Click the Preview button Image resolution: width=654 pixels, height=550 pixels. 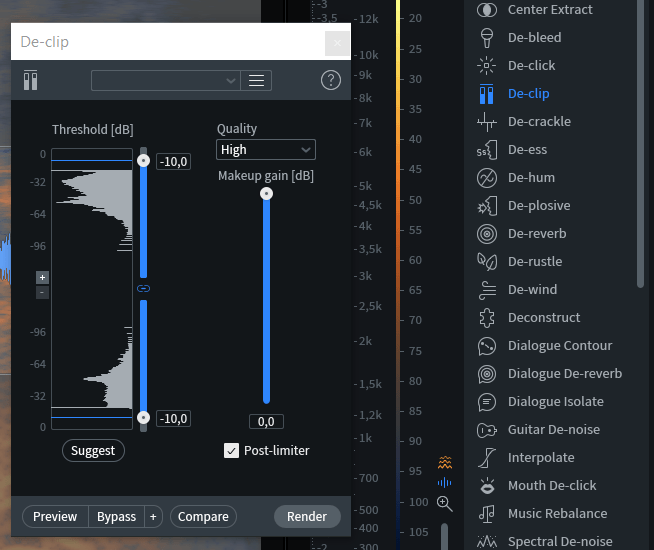[55, 517]
